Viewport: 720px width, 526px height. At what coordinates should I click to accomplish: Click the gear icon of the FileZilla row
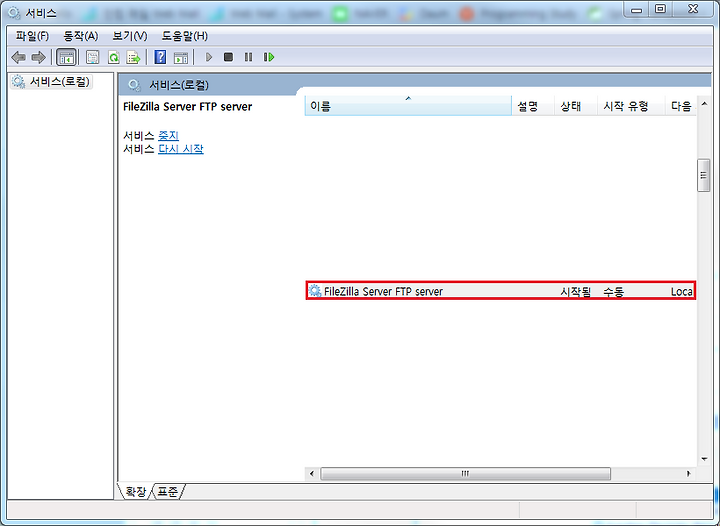coord(315,291)
